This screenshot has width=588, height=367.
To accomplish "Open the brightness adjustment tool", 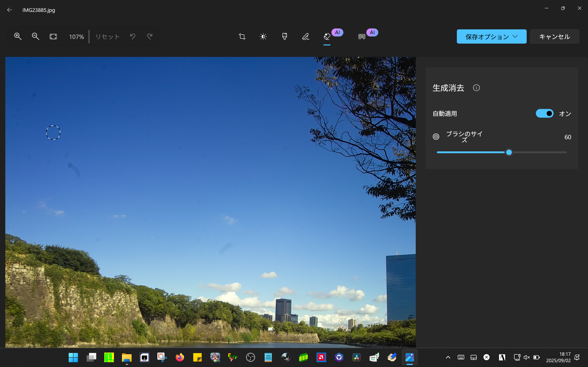I will (263, 36).
